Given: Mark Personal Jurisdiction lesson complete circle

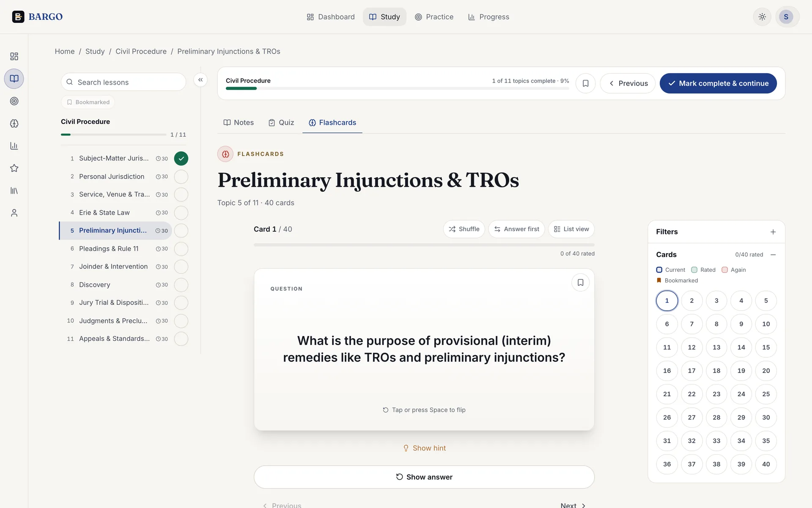Looking at the screenshot, I should pyautogui.click(x=181, y=177).
